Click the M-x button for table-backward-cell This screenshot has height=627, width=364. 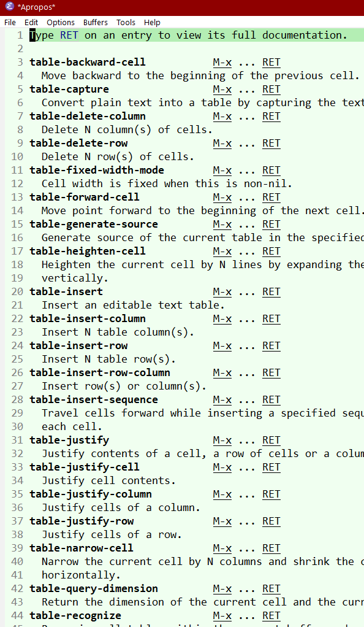[222, 62]
